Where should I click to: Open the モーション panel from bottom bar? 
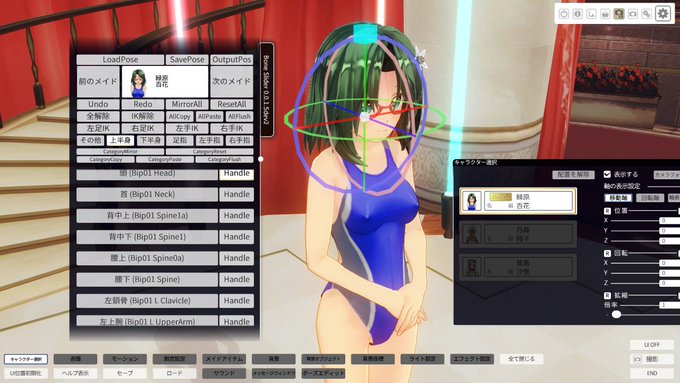(x=125, y=359)
